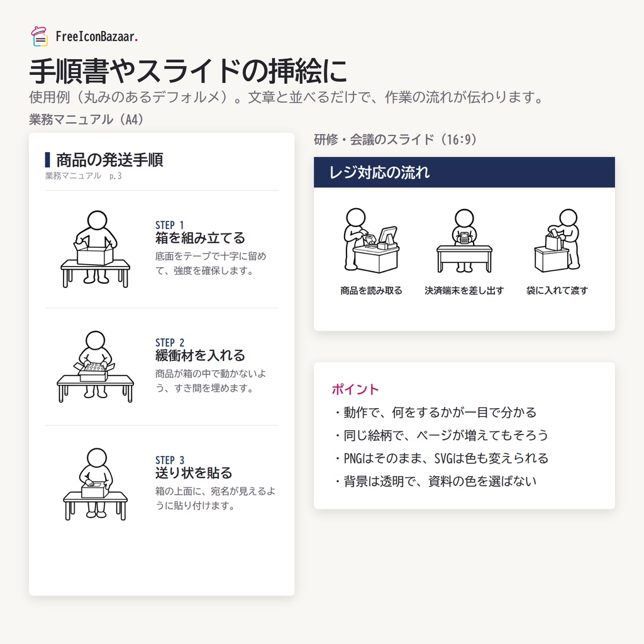Select the cashier scanning product pictogram

pos(371,240)
